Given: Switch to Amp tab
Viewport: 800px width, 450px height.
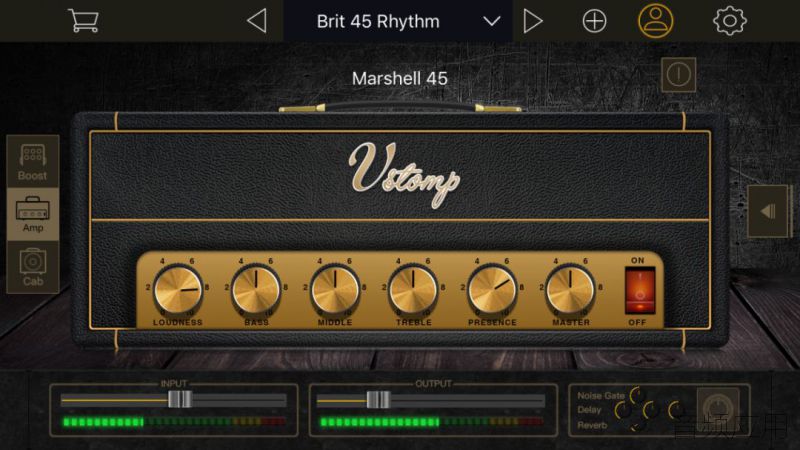Looking at the screenshot, I should click(x=33, y=214).
